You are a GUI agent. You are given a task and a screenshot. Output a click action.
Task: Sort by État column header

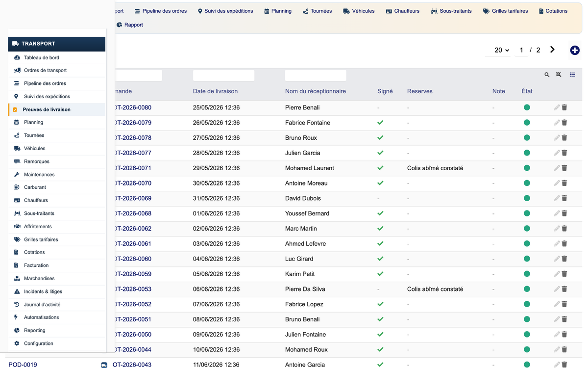[527, 91]
